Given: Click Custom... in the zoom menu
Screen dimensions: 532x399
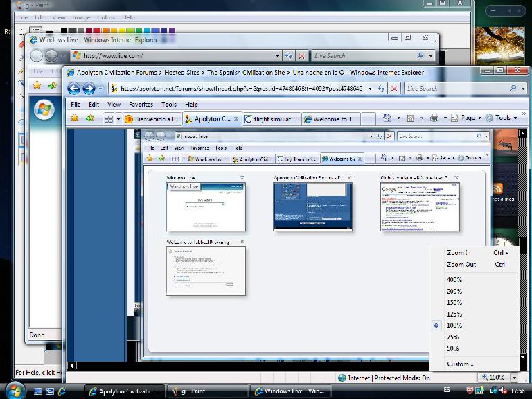Looking at the screenshot, I should point(460,364).
